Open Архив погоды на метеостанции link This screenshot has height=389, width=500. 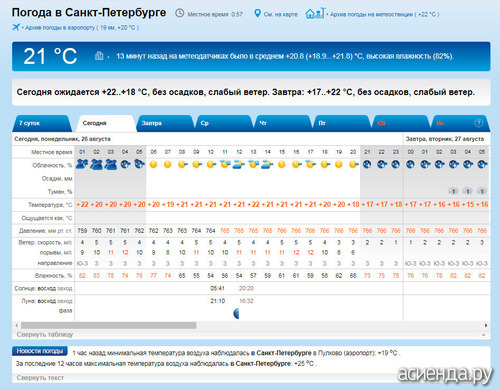point(384,14)
